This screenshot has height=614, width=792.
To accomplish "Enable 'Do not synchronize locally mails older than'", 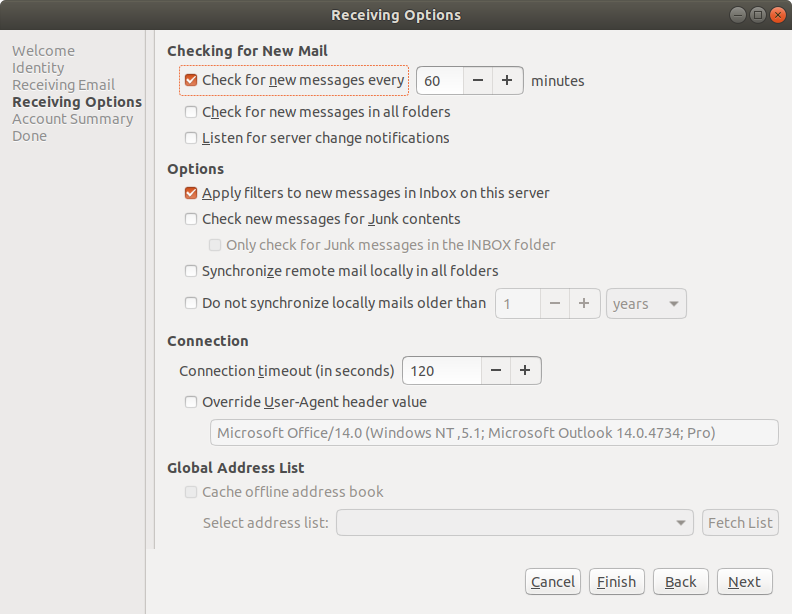I will point(191,303).
